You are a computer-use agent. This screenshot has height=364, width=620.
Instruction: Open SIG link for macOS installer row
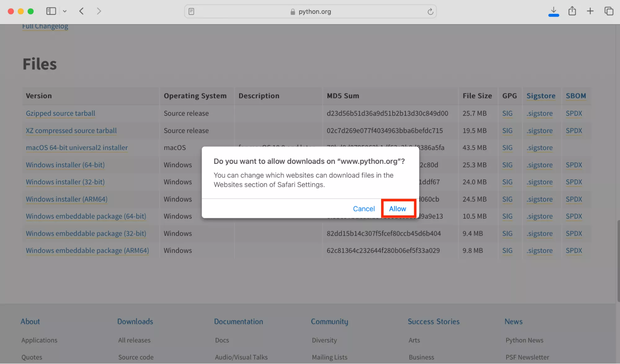click(507, 148)
